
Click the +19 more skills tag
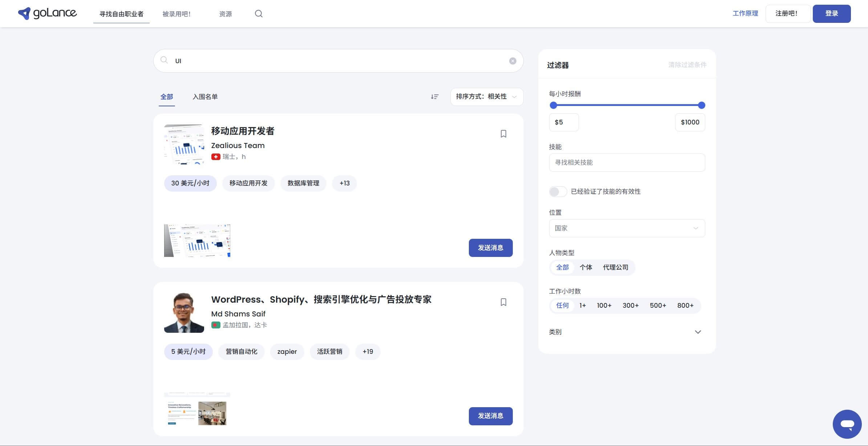click(368, 352)
